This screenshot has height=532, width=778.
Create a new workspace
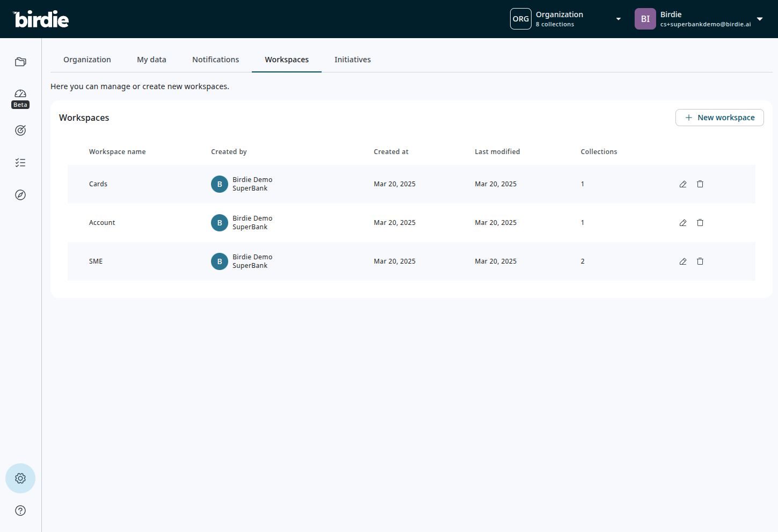[x=719, y=118]
